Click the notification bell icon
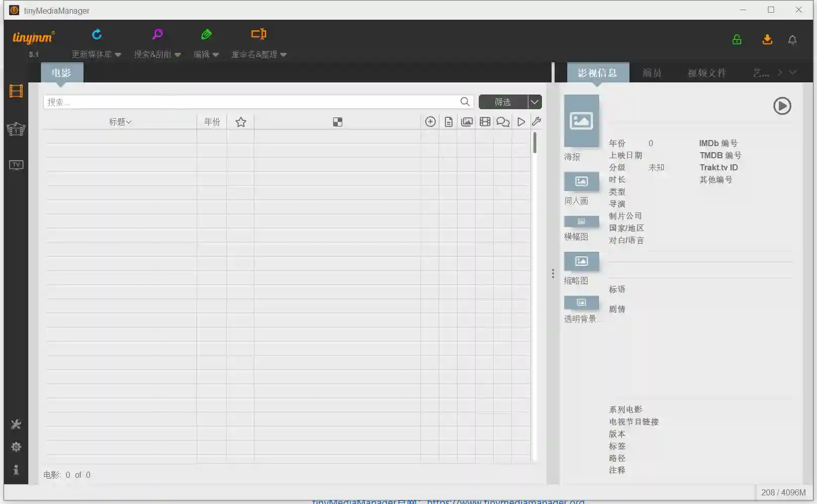 [792, 40]
